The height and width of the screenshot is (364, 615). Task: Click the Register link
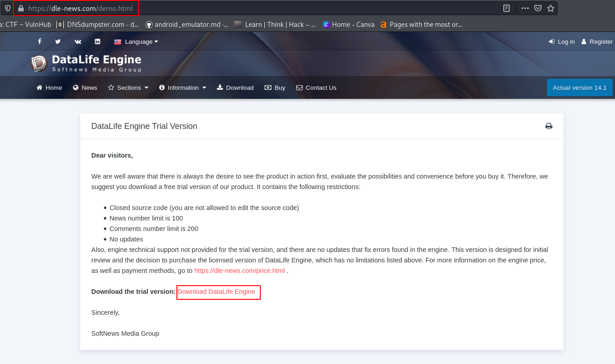597,41
